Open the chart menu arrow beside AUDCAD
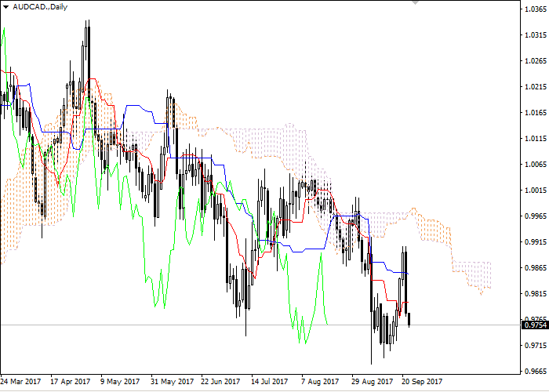The image size is (549, 392). (x=6, y=7)
